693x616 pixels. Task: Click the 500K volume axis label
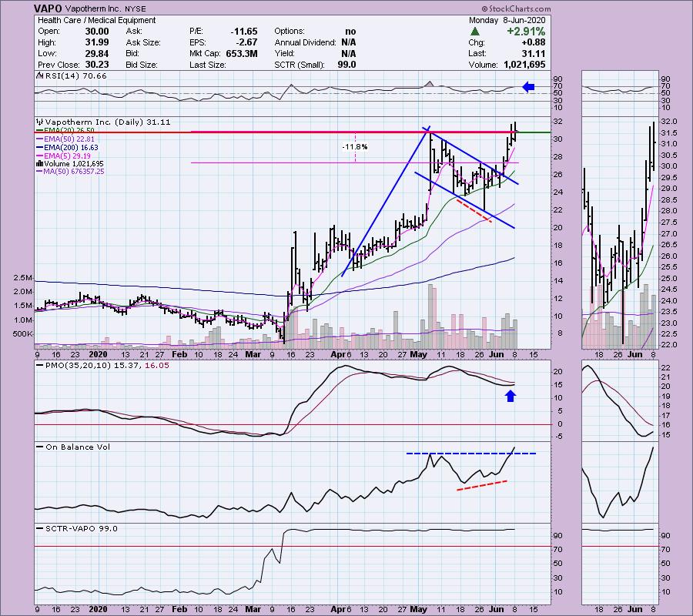22,333
